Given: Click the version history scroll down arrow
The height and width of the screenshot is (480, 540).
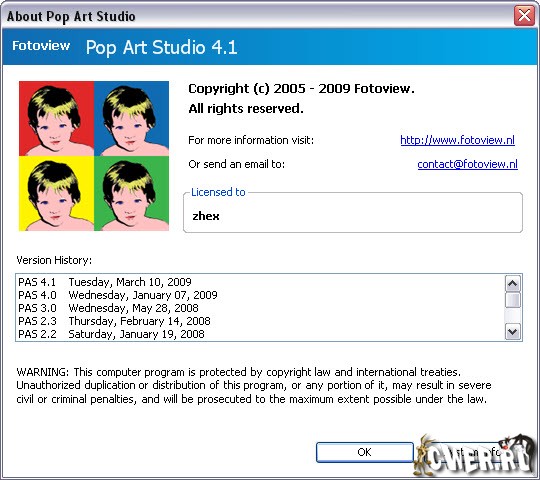Looking at the screenshot, I should (x=513, y=332).
